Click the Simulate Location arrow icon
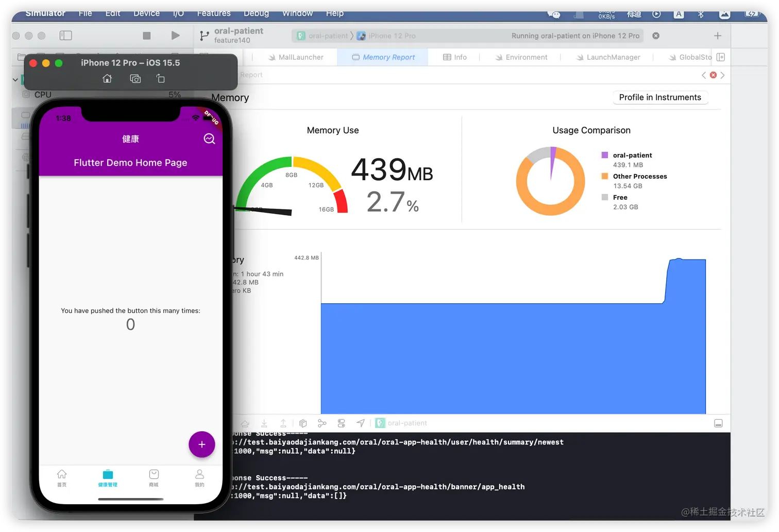Screen dimensions: 779x532 (x=361, y=423)
